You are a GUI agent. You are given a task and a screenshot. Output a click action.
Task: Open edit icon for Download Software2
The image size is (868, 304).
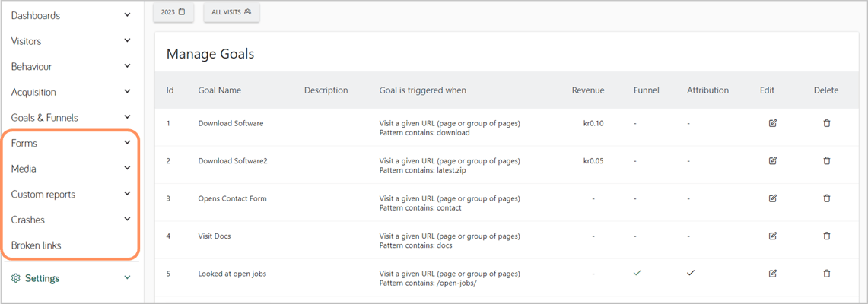(773, 161)
